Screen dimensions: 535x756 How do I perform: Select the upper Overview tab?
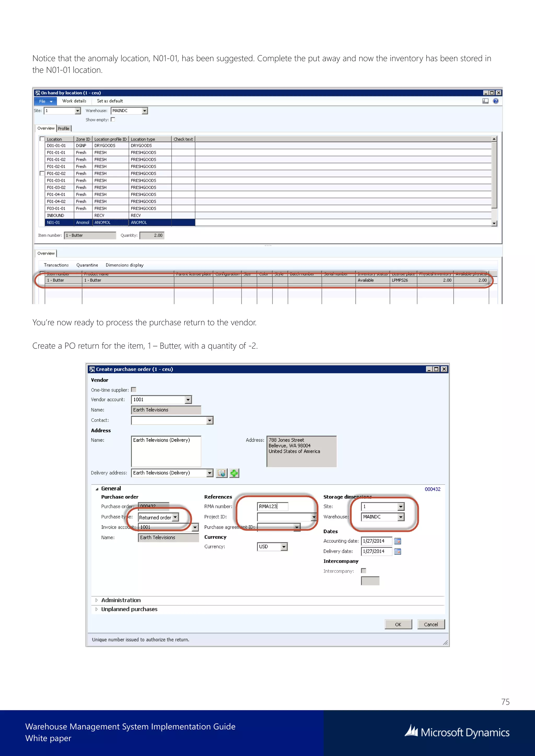46,128
